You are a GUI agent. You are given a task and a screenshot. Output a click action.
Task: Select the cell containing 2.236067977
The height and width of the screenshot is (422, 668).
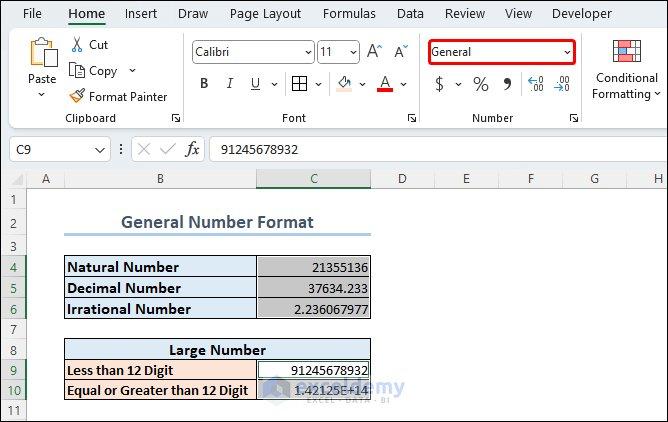click(314, 308)
